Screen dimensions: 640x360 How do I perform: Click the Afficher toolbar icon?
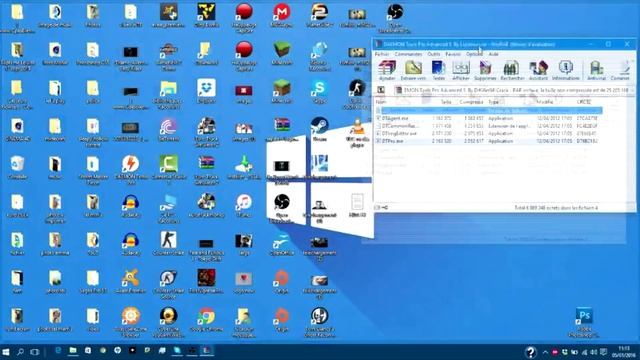coord(461,70)
